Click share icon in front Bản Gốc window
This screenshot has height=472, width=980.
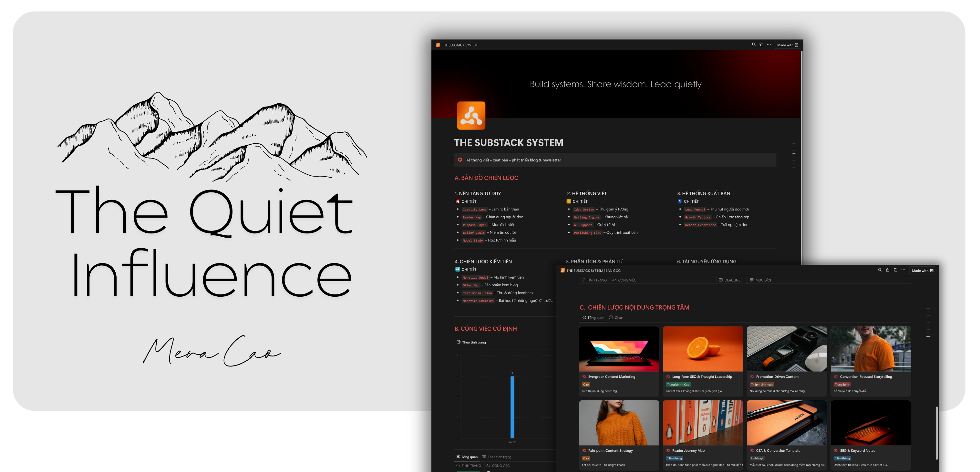click(x=888, y=270)
